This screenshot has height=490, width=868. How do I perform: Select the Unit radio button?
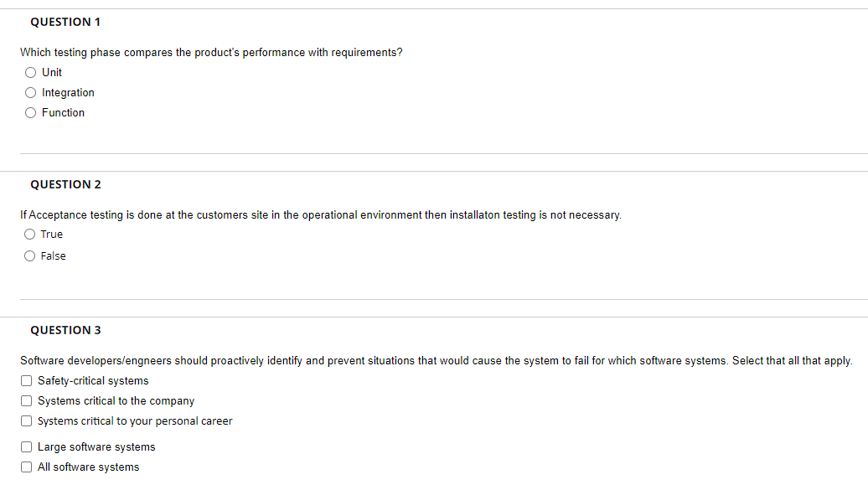coord(30,72)
